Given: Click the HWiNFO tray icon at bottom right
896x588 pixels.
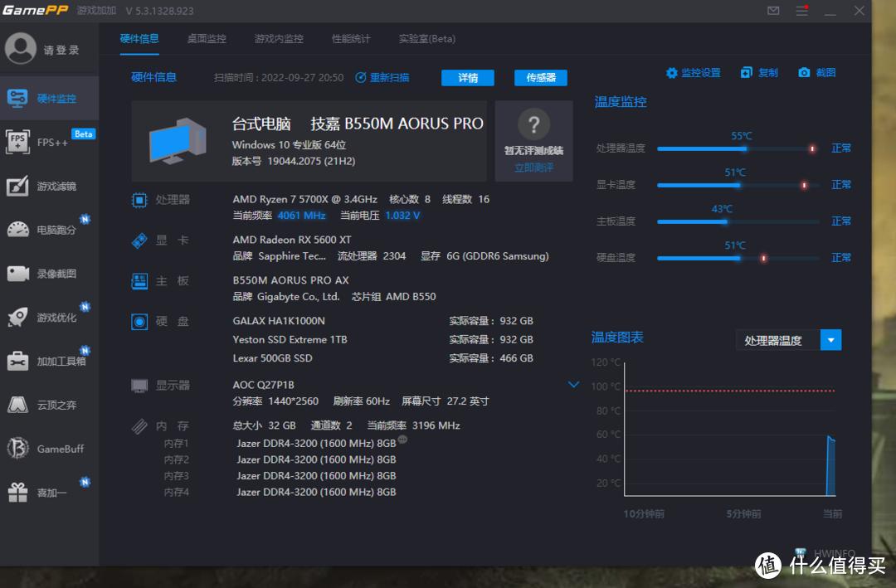Looking at the screenshot, I should [x=801, y=552].
